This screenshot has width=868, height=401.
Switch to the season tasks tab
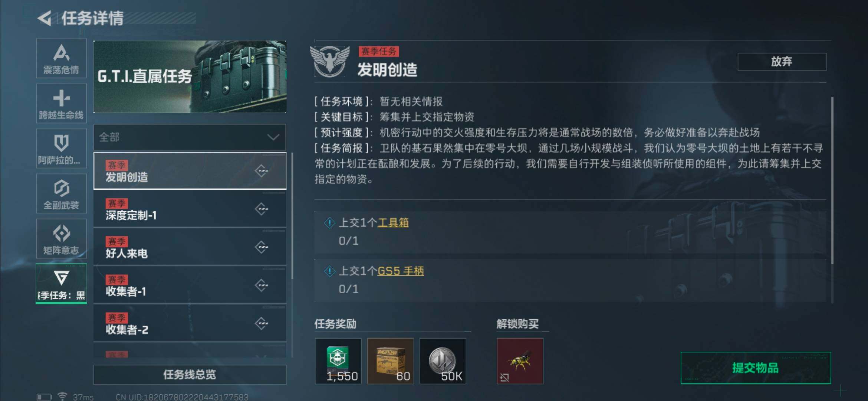click(61, 284)
